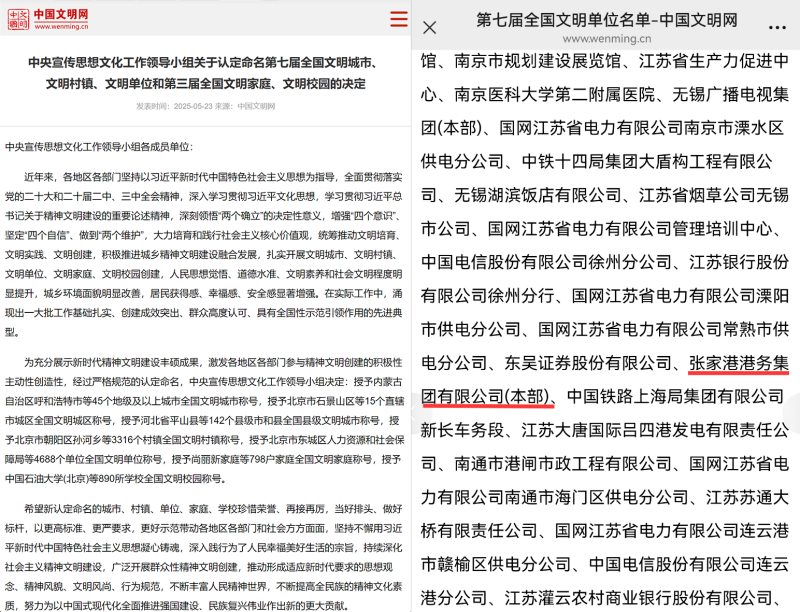The width and height of the screenshot is (800, 612).
Task: Click the paragraph starting 希望新认定命名的城市
Action: pos(204,557)
